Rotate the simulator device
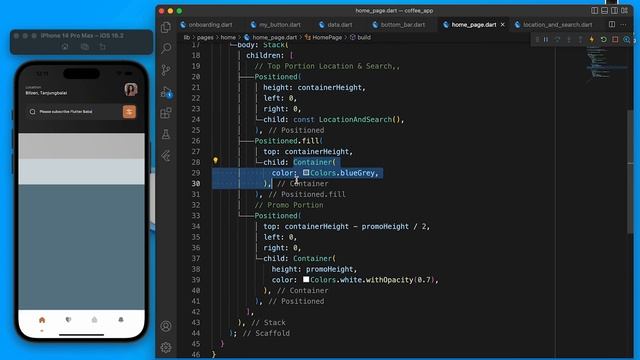This screenshot has width=640, height=360. pyautogui.click(x=102, y=47)
